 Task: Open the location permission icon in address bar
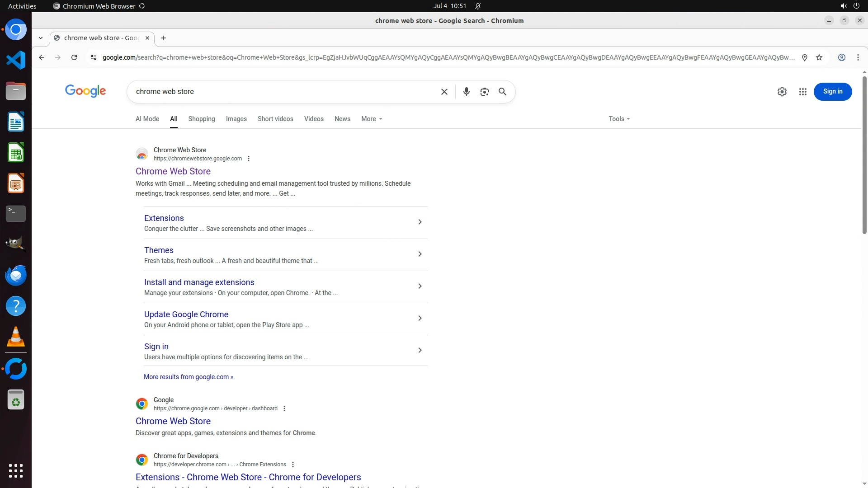[x=804, y=57]
